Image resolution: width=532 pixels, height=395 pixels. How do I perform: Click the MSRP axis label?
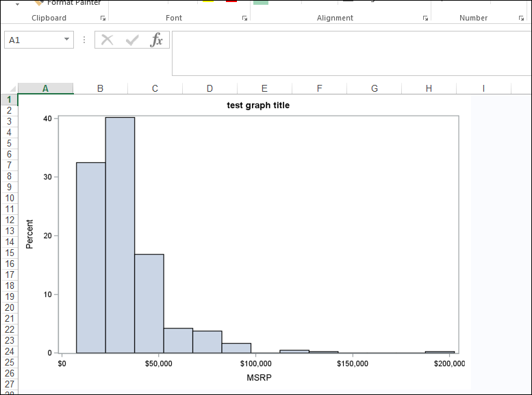259,378
